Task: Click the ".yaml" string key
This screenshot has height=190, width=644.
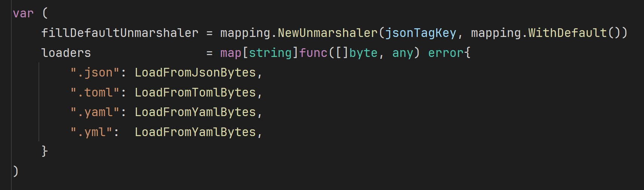Action: coord(95,112)
